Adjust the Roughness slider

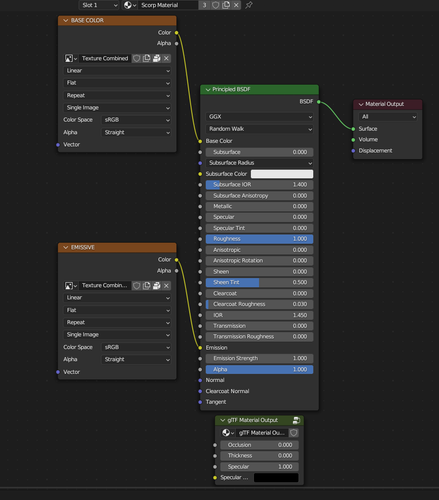(259, 239)
